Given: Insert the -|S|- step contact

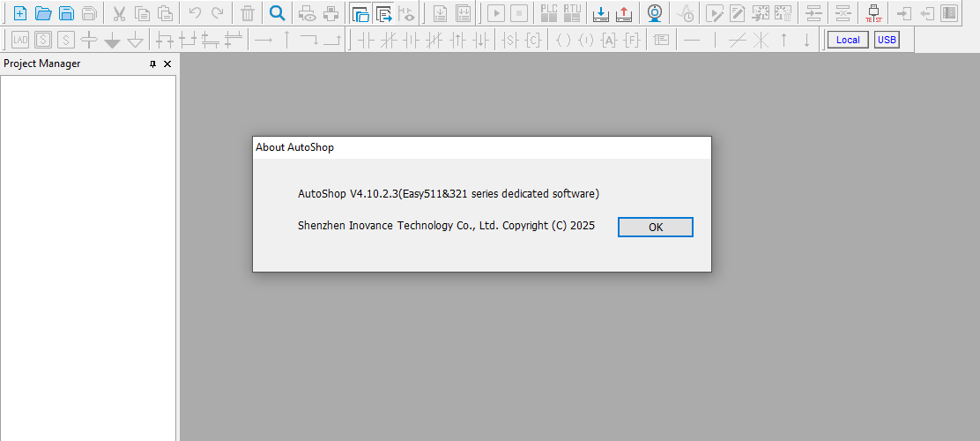Looking at the screenshot, I should pyautogui.click(x=510, y=40).
